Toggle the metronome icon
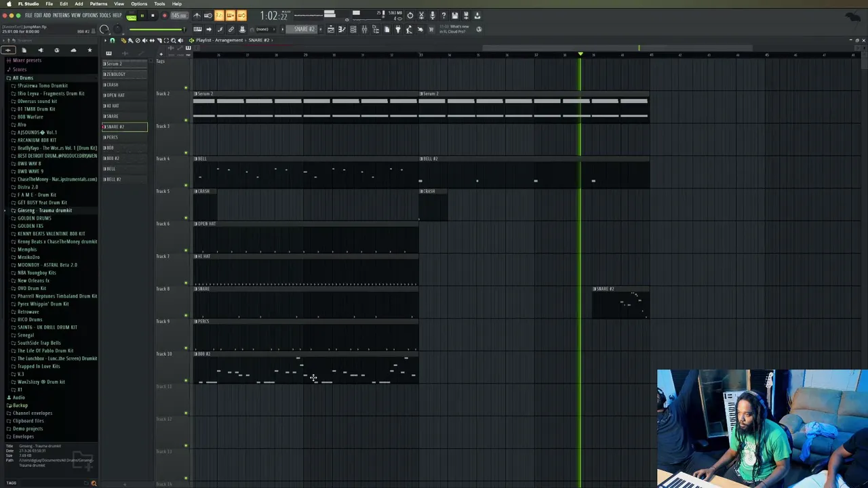868x488 pixels. pyautogui.click(x=197, y=16)
